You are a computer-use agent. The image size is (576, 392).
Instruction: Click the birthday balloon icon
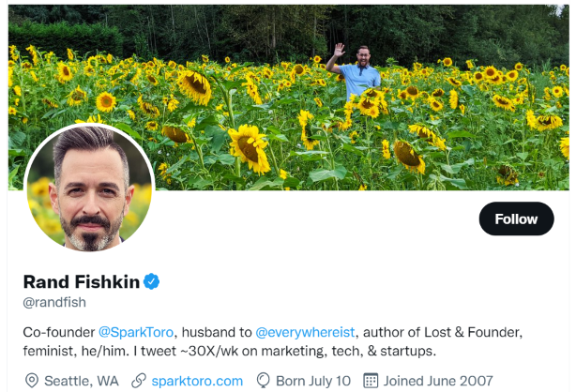pyautogui.click(x=264, y=381)
